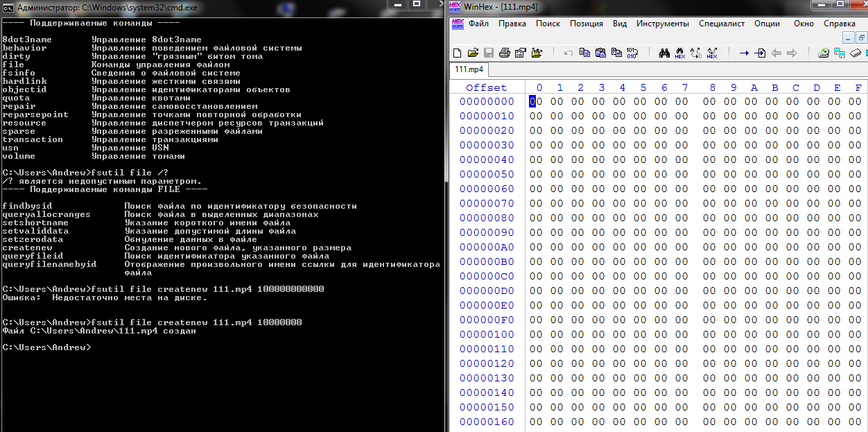868x432 pixels.
Task: Click 'volume' entry in cmd list
Action: click(x=19, y=156)
